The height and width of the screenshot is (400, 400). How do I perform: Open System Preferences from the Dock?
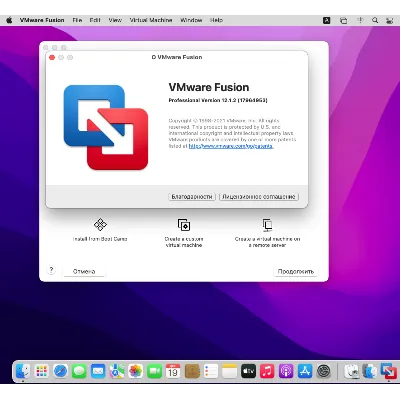click(323, 371)
